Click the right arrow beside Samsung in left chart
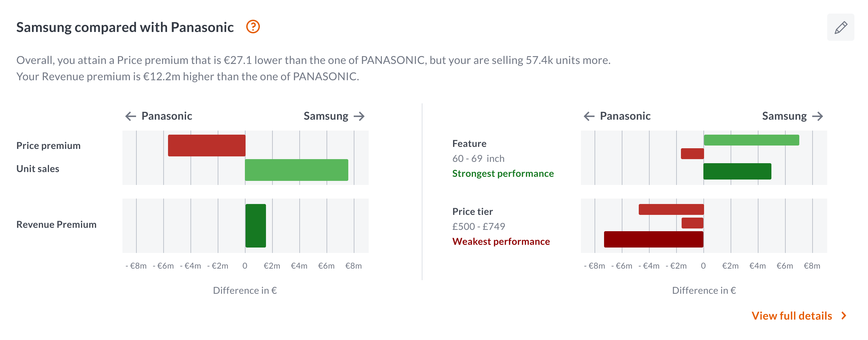This screenshot has width=868, height=340. click(359, 116)
